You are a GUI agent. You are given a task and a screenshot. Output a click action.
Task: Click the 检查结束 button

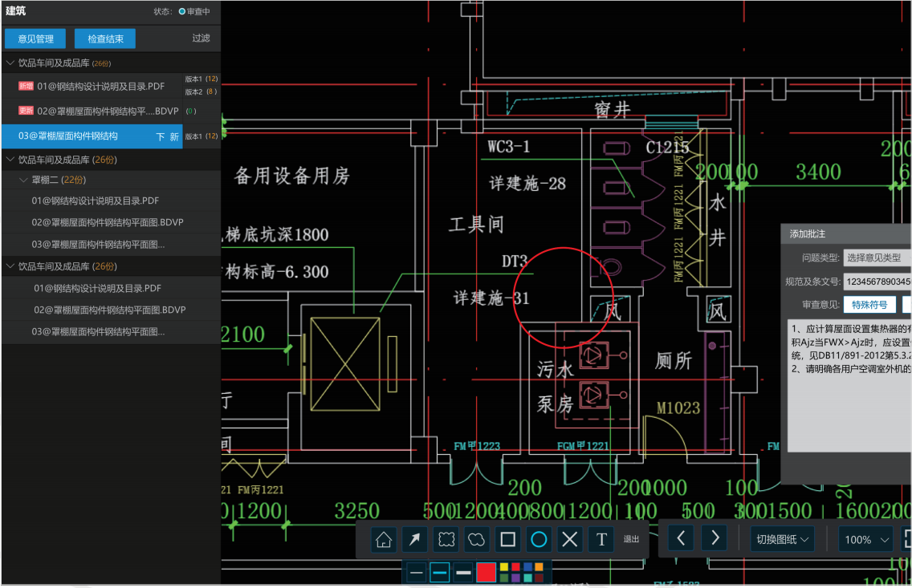click(x=105, y=39)
